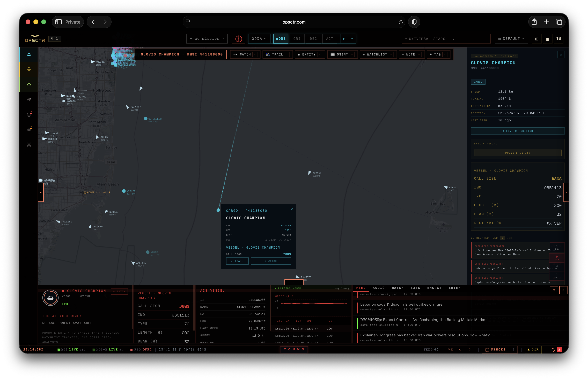Toggle the green crosshair target layer

pos(29,85)
